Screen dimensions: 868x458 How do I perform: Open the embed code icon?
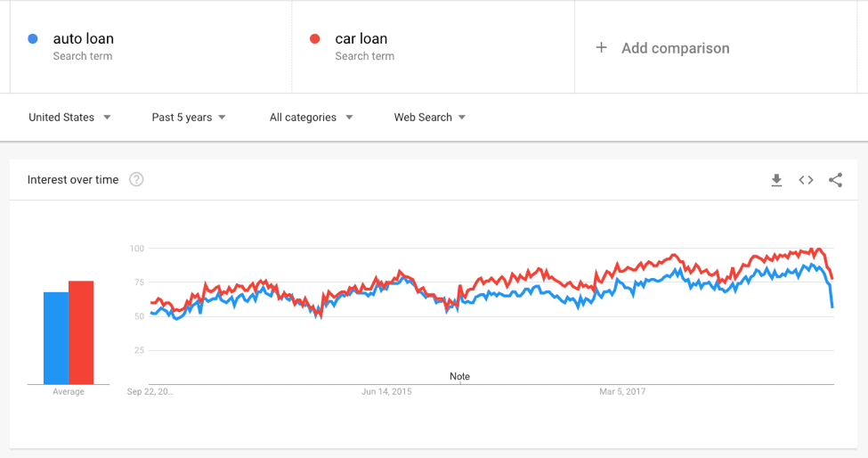click(806, 180)
